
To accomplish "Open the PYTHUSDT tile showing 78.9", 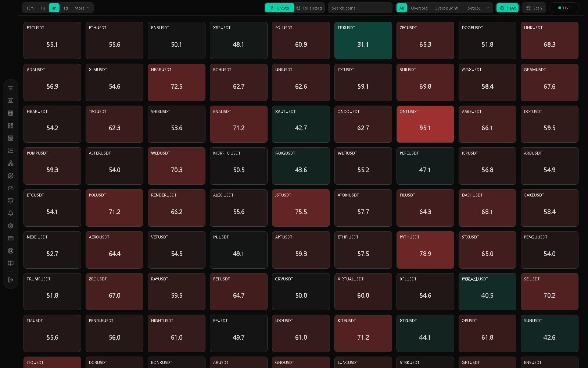I will pos(425,250).
